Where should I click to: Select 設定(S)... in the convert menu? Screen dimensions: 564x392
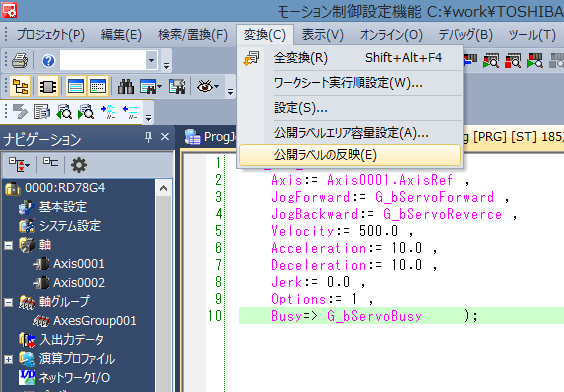tap(350, 108)
